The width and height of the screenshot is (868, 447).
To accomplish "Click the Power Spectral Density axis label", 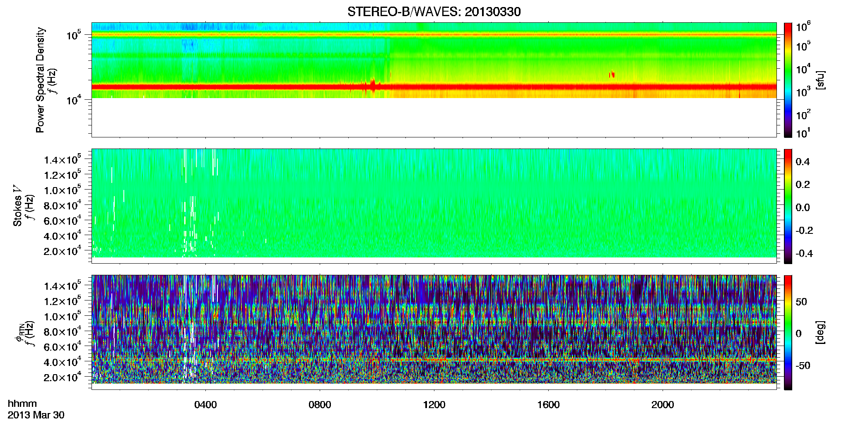I will (x=40, y=80).
